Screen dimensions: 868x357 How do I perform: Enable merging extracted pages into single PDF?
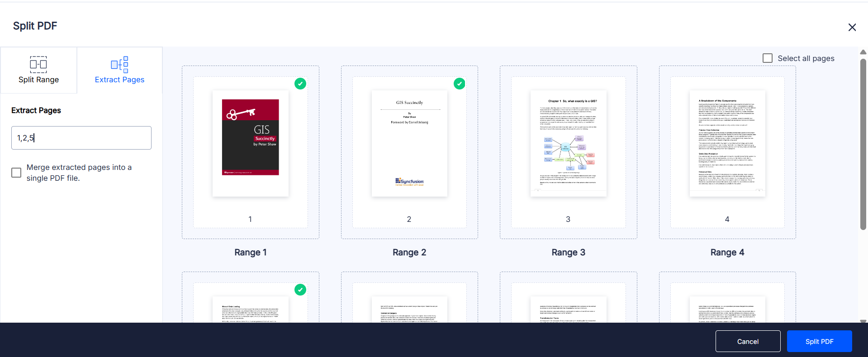point(16,173)
